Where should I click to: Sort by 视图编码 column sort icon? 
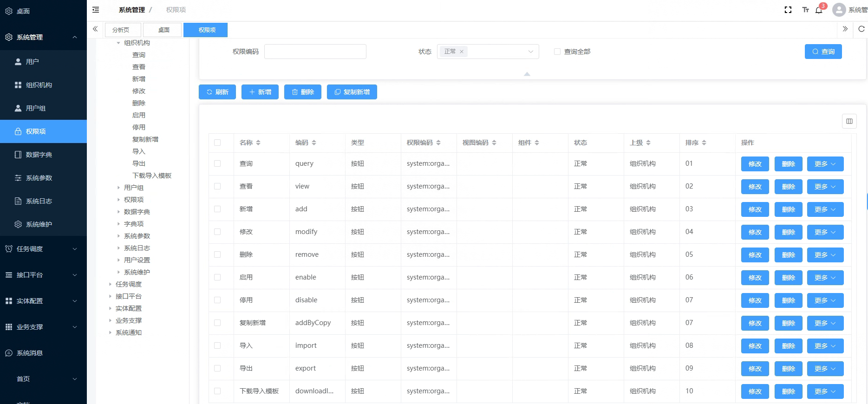point(494,143)
